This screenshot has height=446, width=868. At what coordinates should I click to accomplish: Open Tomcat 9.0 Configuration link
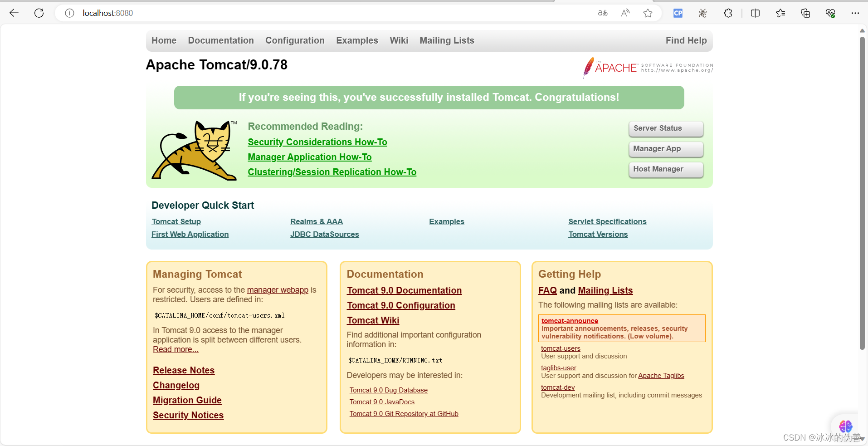[x=401, y=305]
